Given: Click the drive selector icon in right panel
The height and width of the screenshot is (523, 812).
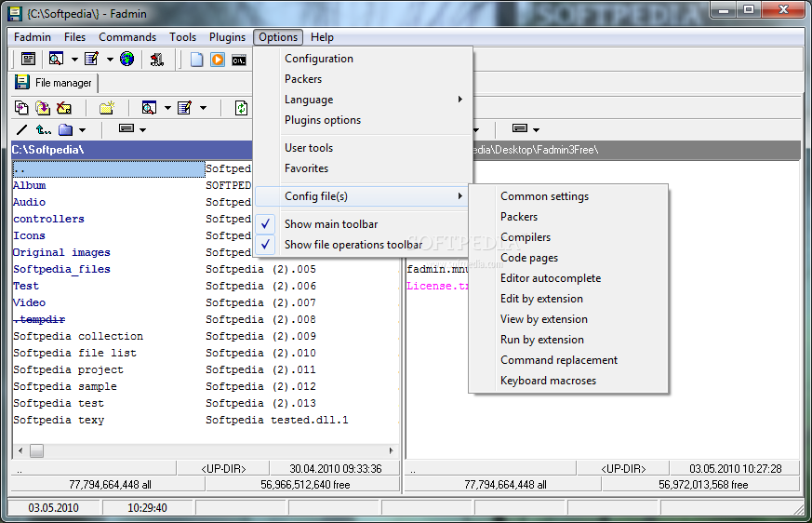Looking at the screenshot, I should click(520, 128).
